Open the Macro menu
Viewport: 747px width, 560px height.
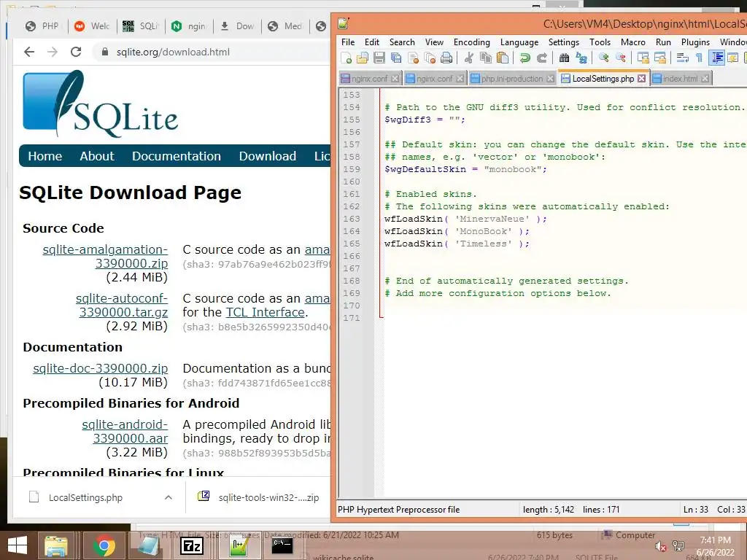(632, 42)
